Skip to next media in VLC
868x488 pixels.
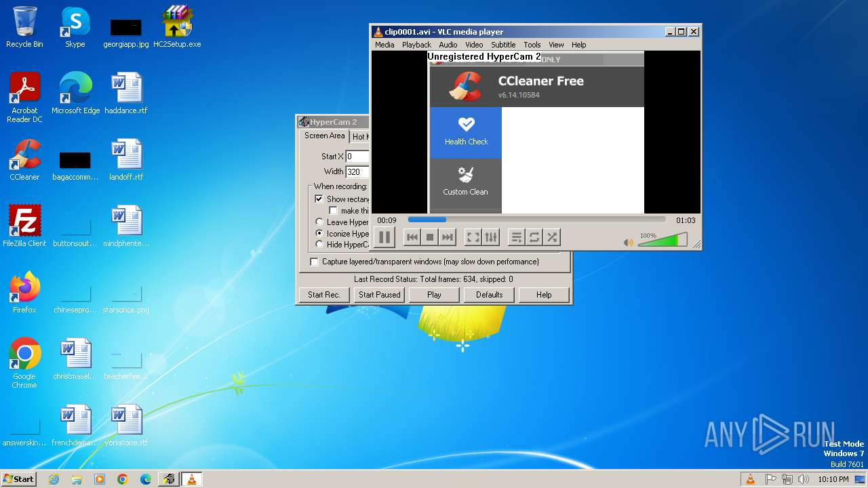tap(447, 237)
